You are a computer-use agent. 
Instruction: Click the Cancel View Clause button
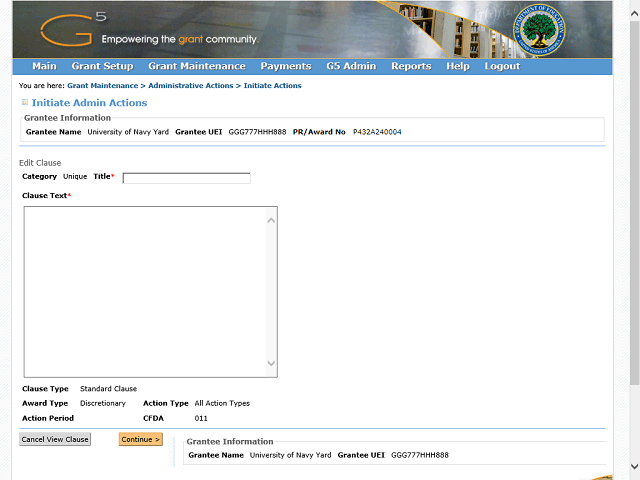55,439
